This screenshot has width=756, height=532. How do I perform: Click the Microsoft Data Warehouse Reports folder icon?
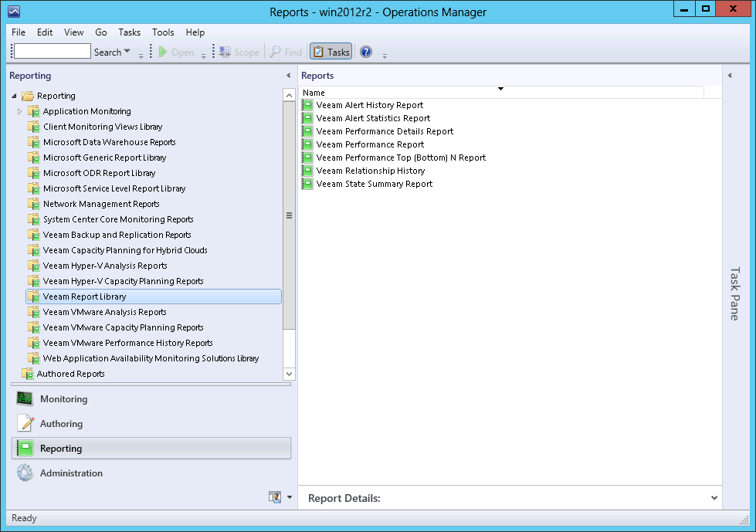tap(34, 142)
